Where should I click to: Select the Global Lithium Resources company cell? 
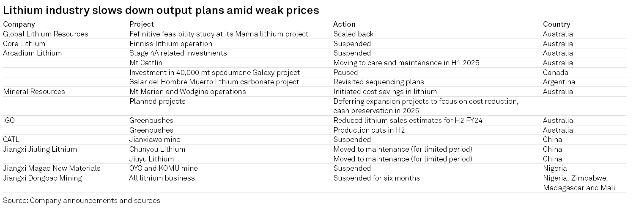(46, 34)
